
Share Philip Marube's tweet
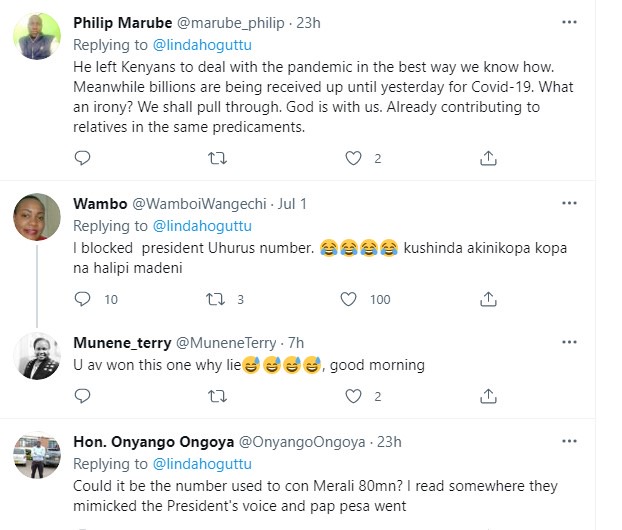tap(489, 158)
